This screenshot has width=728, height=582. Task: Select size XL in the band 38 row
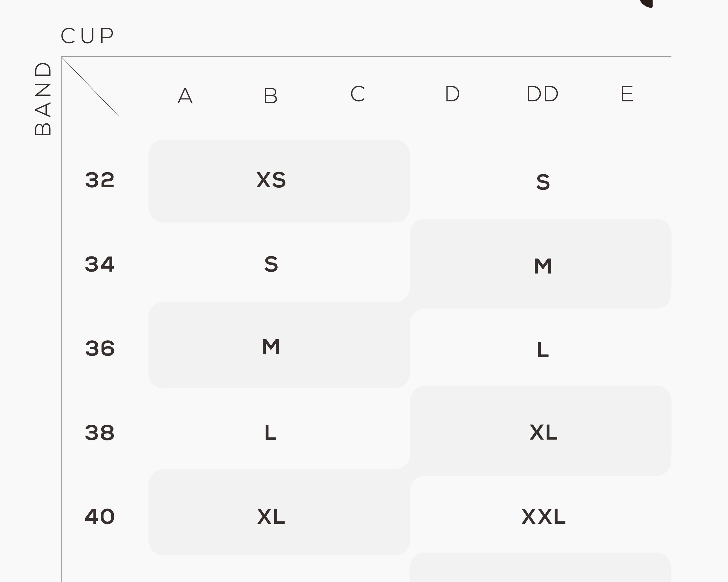coord(543,432)
